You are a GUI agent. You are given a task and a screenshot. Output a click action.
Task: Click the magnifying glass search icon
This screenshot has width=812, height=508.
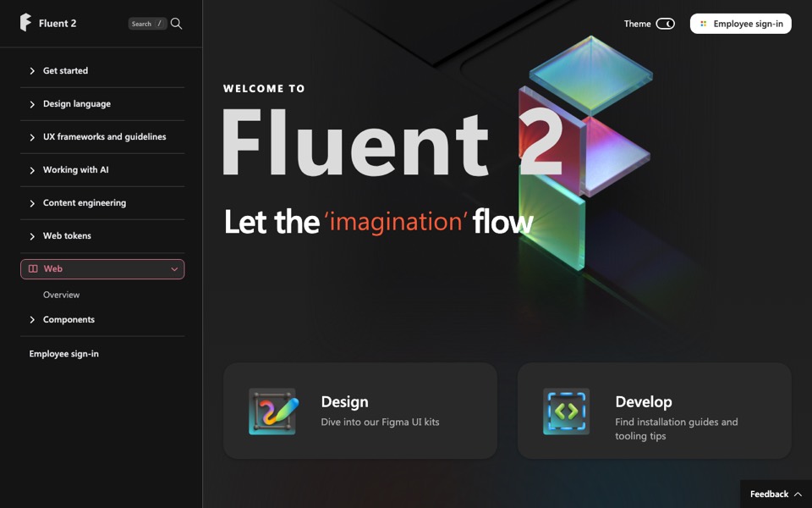176,24
